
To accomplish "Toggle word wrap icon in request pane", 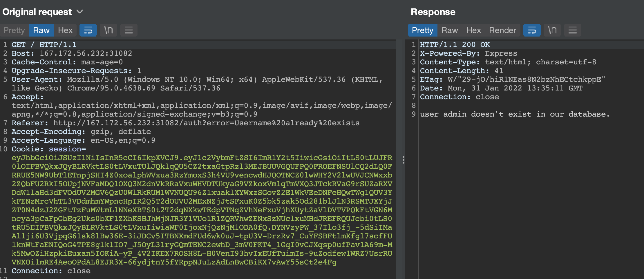I will 88,30.
